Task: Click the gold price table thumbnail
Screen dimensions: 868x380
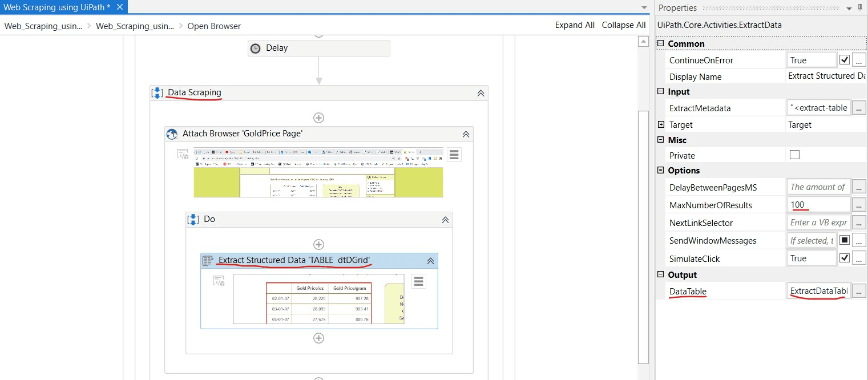Action: coord(318,299)
